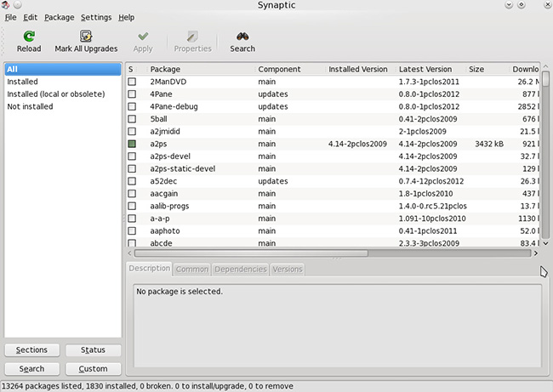The width and height of the screenshot is (553, 392).
Task: Open the Help menu
Action: [126, 17]
